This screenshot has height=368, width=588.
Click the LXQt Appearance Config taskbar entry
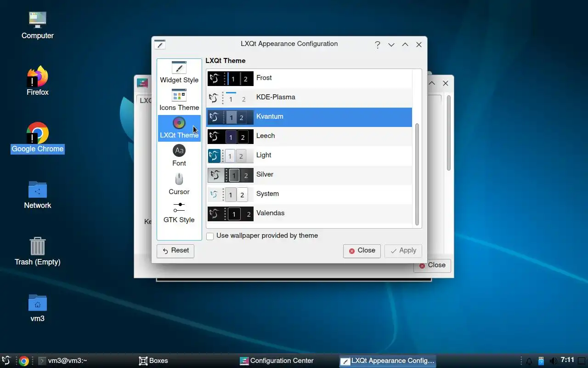(x=388, y=361)
